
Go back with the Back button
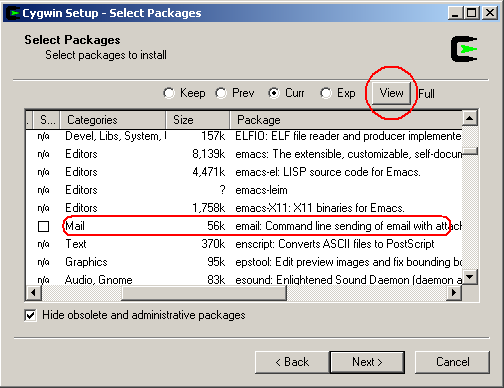tap(292, 362)
